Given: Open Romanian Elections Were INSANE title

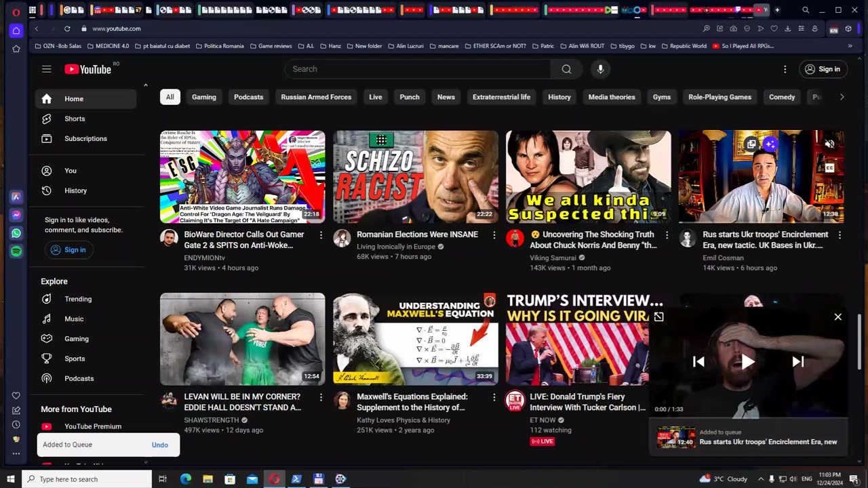Looking at the screenshot, I should click(417, 235).
